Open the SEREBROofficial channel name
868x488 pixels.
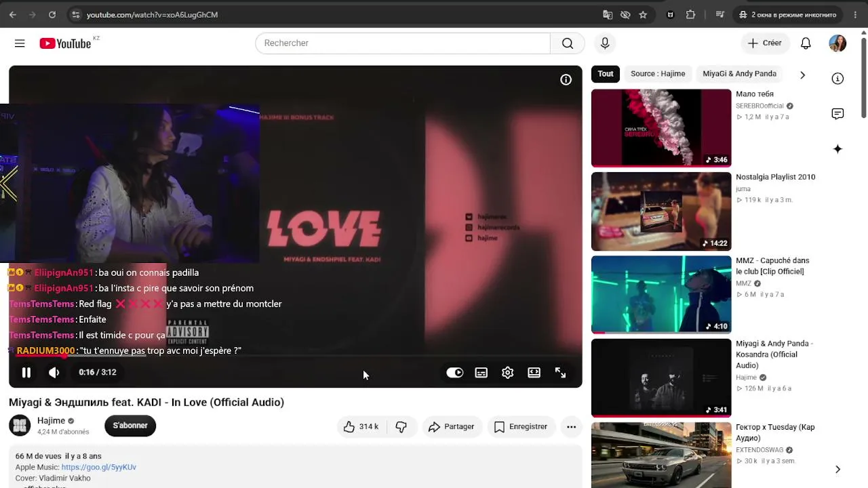pyautogui.click(x=759, y=106)
